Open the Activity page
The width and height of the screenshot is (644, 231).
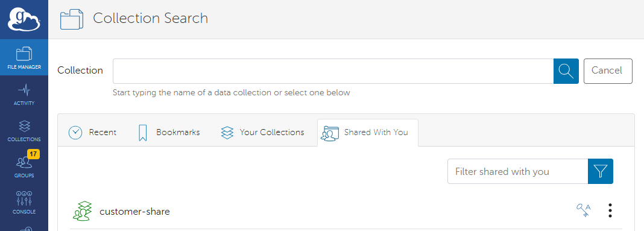coord(24,94)
